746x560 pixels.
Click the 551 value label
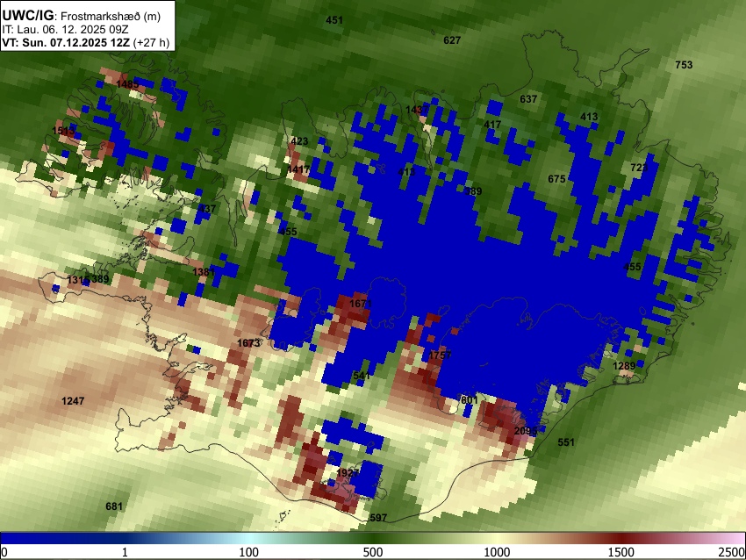coord(566,442)
